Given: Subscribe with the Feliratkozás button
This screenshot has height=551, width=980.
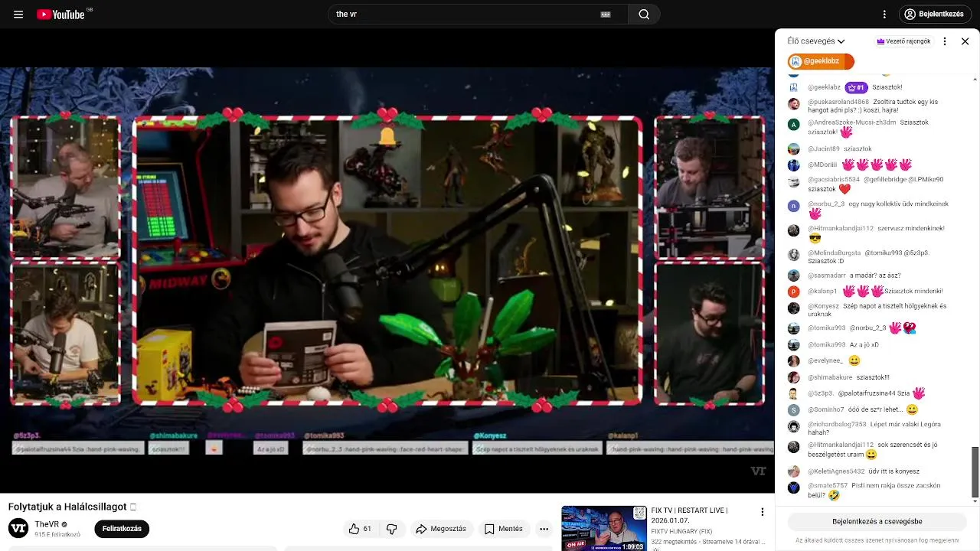Looking at the screenshot, I should [122, 529].
